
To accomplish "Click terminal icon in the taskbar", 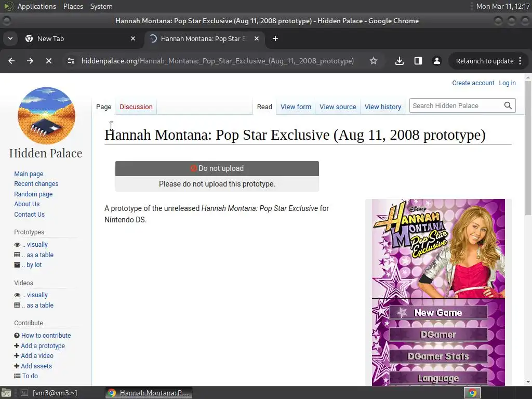I will [24, 393].
